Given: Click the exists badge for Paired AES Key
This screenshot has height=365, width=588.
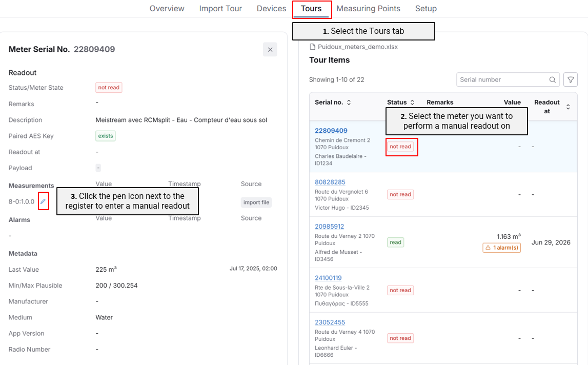Looking at the screenshot, I should tap(106, 136).
